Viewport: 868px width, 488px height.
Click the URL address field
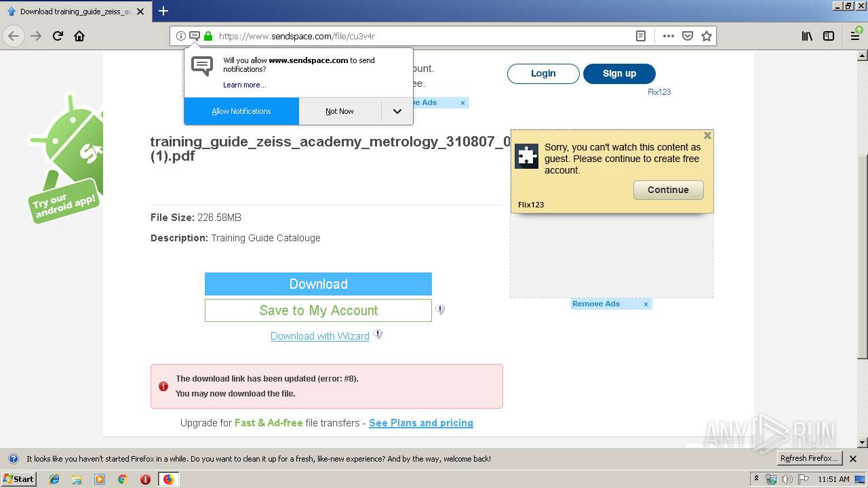coord(425,36)
